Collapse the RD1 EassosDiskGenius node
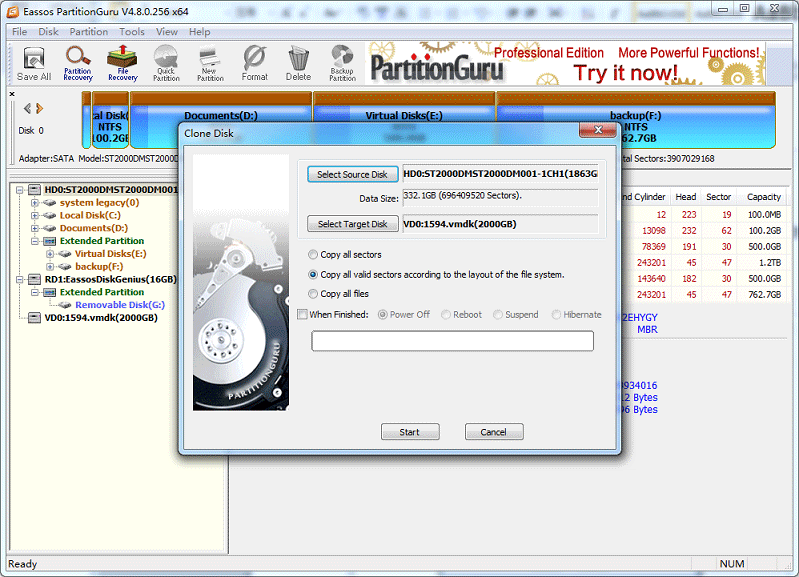Screen dimensions: 799x577 [x=19, y=280]
